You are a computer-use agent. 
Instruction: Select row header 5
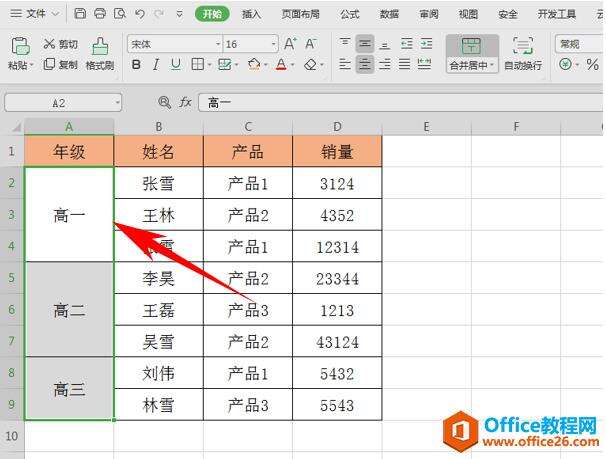point(12,278)
